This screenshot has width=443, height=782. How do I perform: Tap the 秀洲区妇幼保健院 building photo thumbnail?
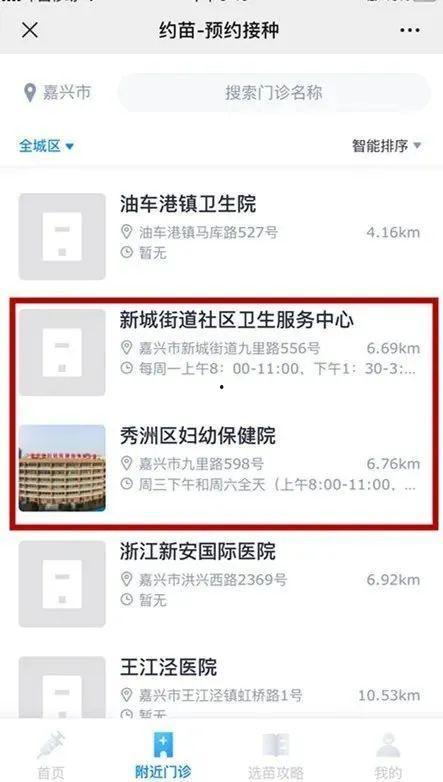click(62, 468)
